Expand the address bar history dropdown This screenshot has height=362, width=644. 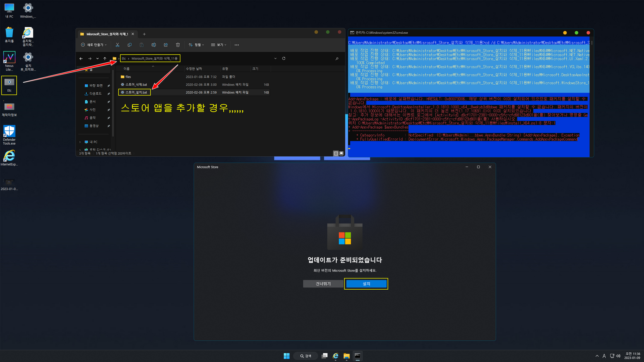(x=275, y=58)
